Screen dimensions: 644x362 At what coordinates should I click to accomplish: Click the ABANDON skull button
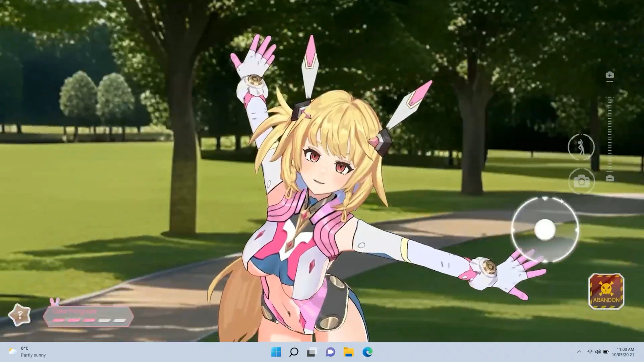(x=606, y=292)
